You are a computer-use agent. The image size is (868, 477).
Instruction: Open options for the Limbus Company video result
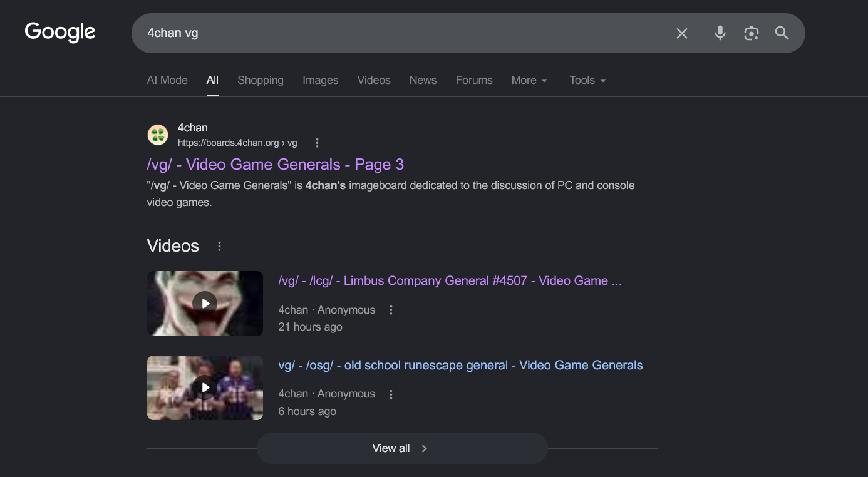click(x=391, y=310)
